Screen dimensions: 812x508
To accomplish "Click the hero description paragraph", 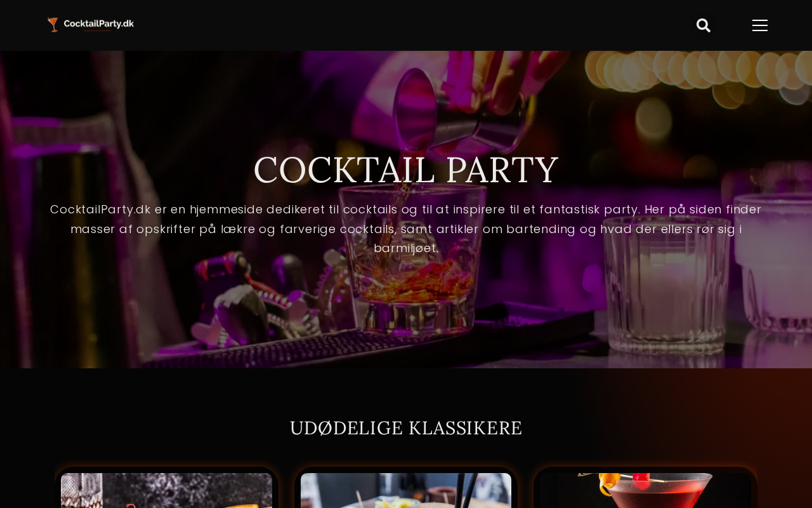I will 406,229.
